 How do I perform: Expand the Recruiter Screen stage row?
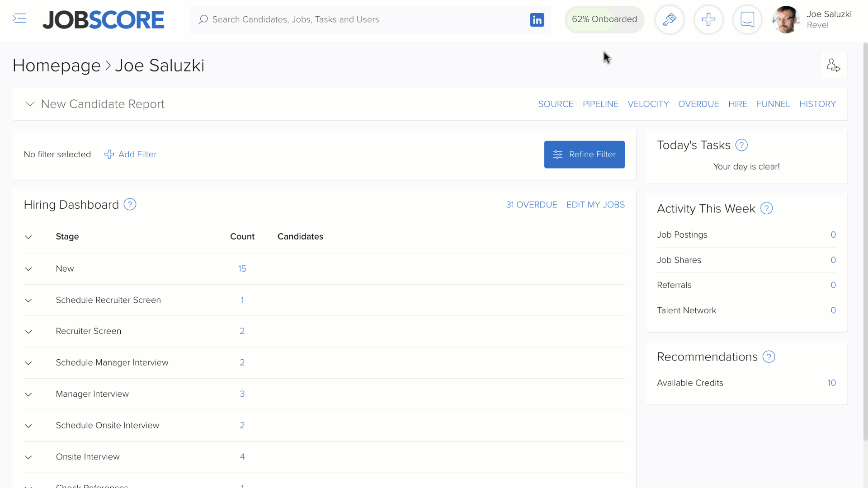pos(28,332)
